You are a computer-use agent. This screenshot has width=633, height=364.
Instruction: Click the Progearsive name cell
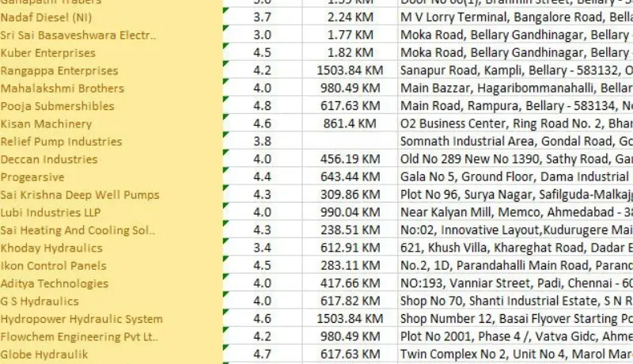pyautogui.click(x=111, y=177)
